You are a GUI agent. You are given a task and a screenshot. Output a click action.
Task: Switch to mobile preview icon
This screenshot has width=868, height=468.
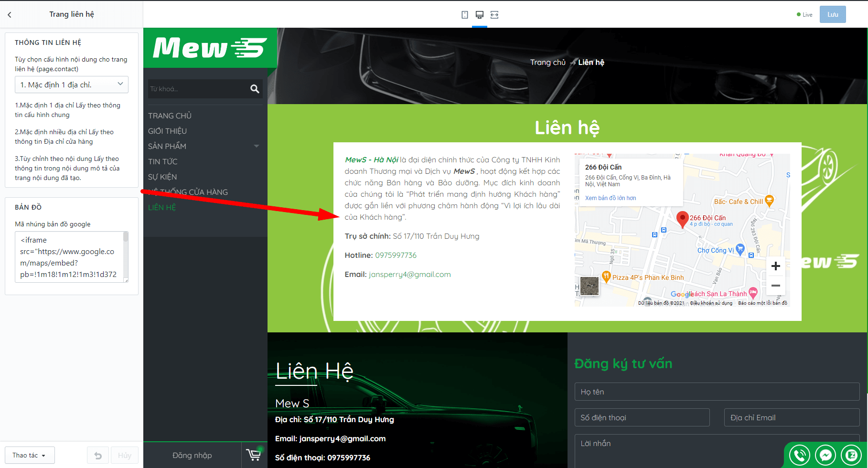464,15
